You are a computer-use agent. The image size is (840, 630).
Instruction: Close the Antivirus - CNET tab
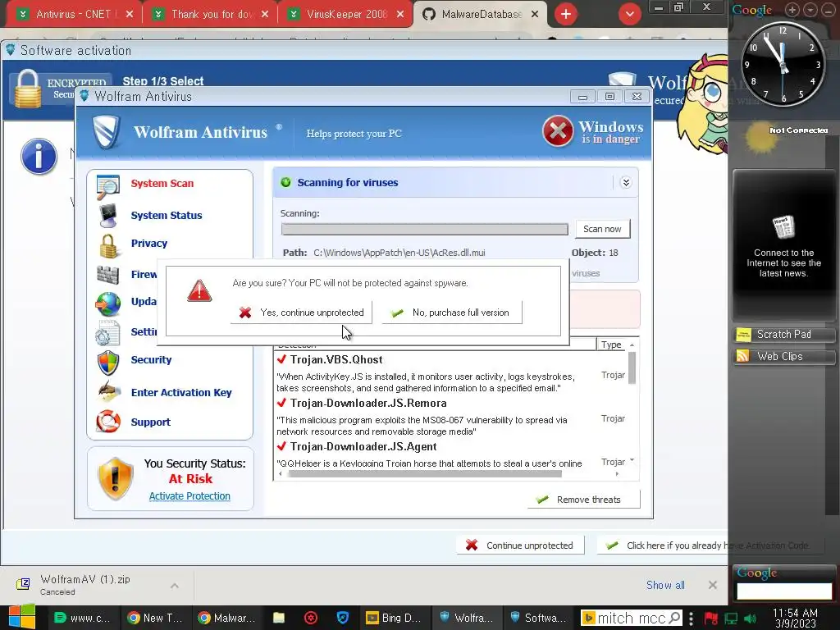click(x=129, y=15)
